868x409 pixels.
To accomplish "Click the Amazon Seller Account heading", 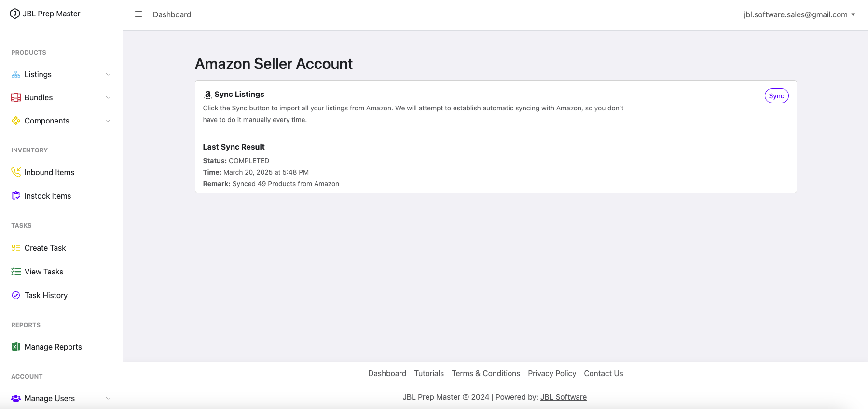I will click(x=274, y=64).
